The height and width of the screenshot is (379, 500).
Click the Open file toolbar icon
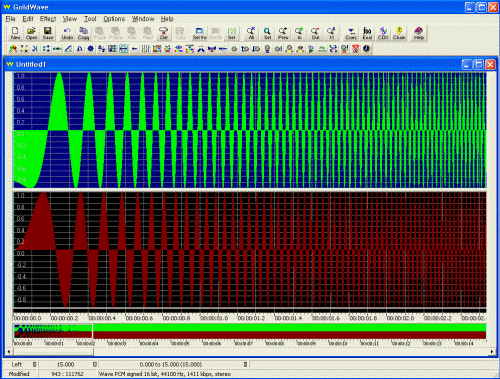31,33
